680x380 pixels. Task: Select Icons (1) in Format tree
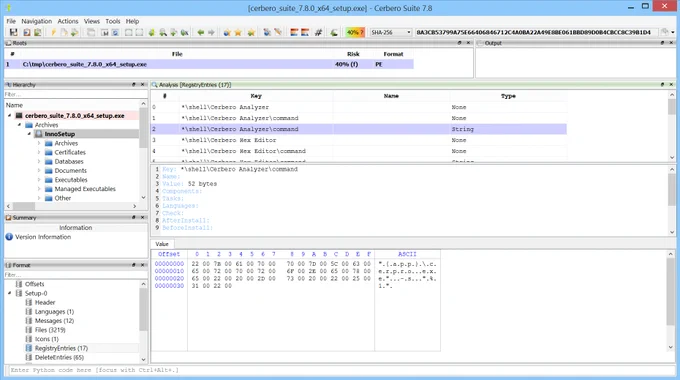[x=46, y=339]
